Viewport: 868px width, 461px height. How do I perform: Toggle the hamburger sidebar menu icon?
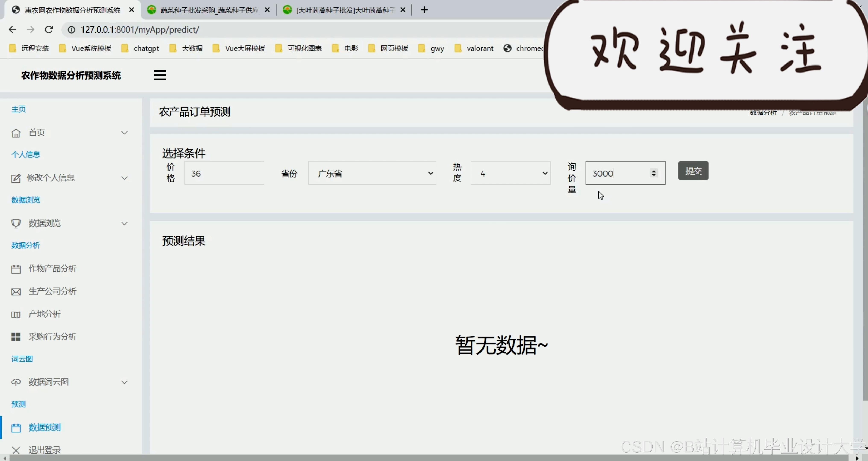coord(160,75)
